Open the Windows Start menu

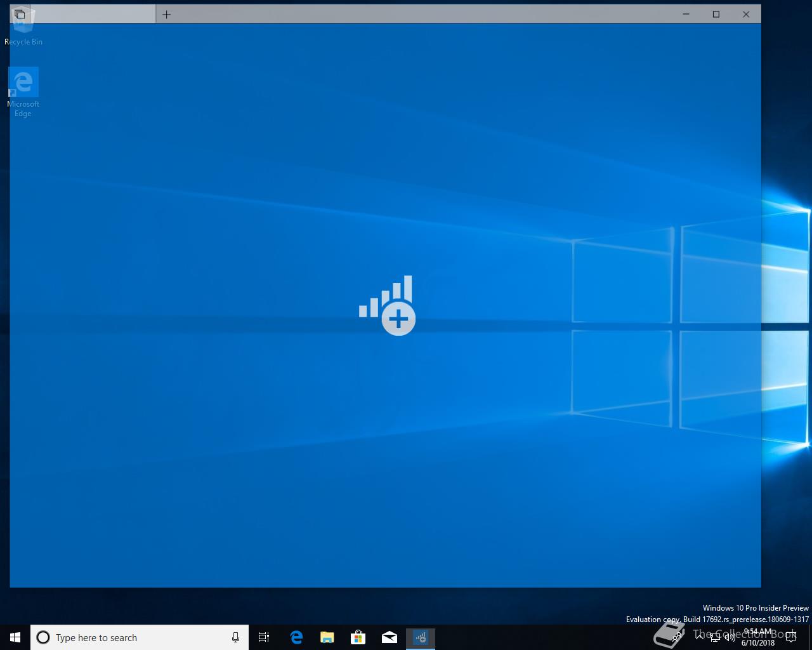tap(15, 637)
